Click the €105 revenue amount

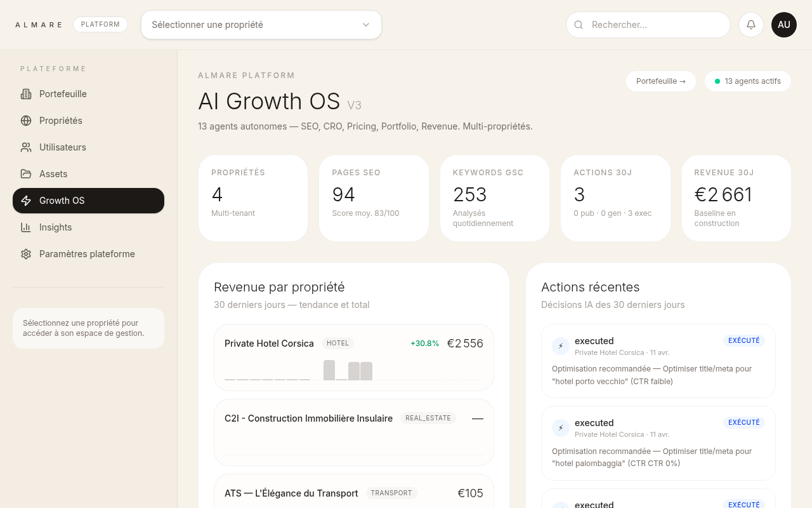470,493
